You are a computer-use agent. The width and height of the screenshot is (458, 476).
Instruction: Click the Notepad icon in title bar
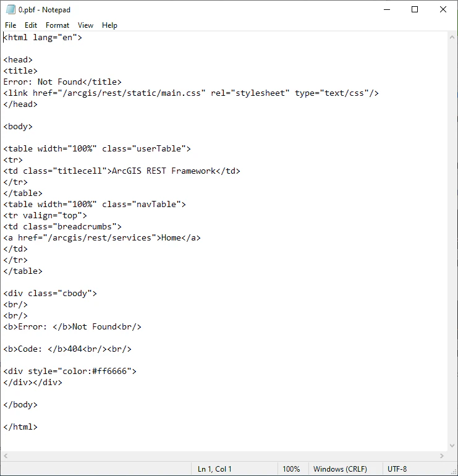[x=11, y=9]
